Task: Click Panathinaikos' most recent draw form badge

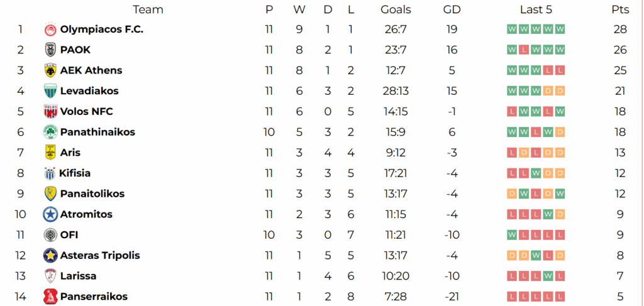Action: (560, 132)
